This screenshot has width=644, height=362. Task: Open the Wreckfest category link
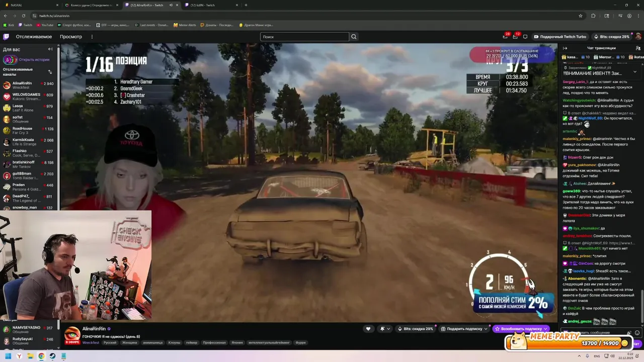coord(91,342)
